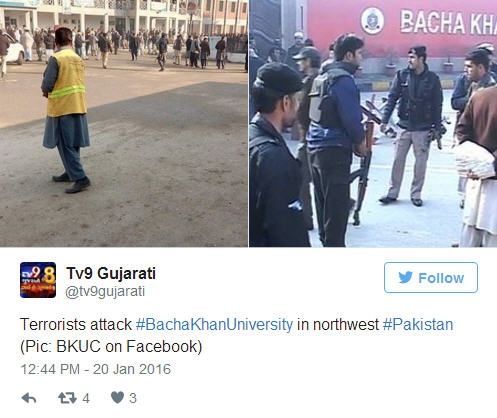The height and width of the screenshot is (418, 497).
Task: Click the Twitter bird on Follow button
Action: (x=405, y=277)
